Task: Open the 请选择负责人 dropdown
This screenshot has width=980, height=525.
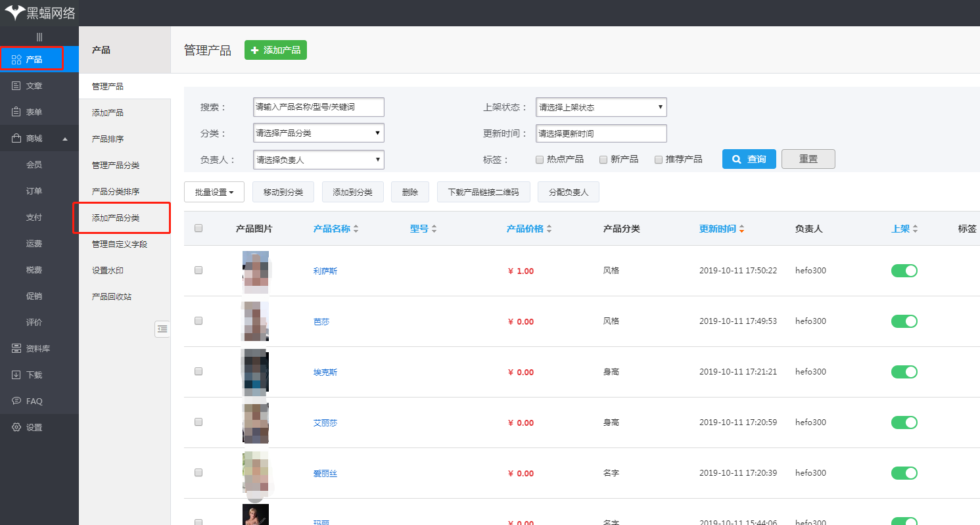Action: click(318, 159)
